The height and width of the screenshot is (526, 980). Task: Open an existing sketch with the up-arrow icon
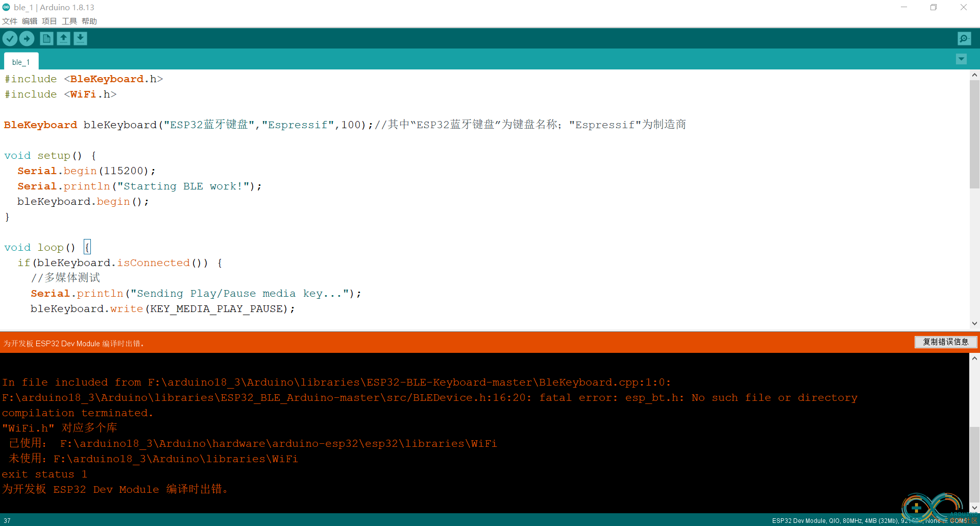pos(63,38)
